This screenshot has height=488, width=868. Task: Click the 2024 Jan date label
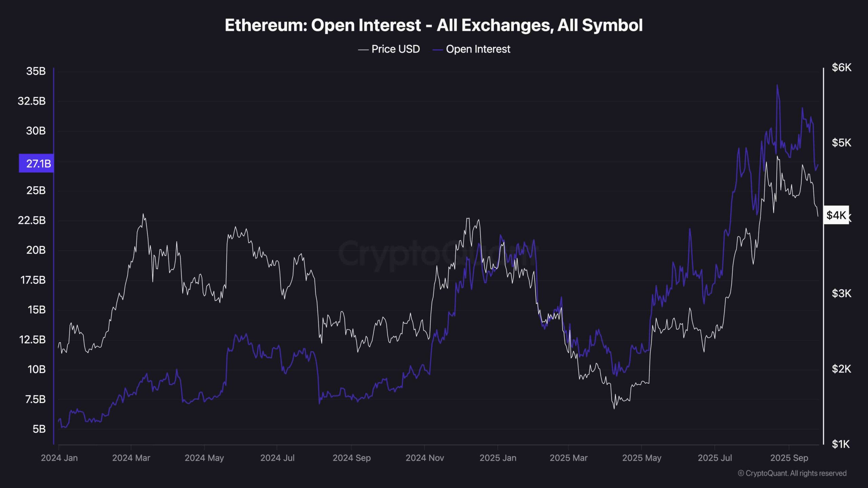pos(59,458)
